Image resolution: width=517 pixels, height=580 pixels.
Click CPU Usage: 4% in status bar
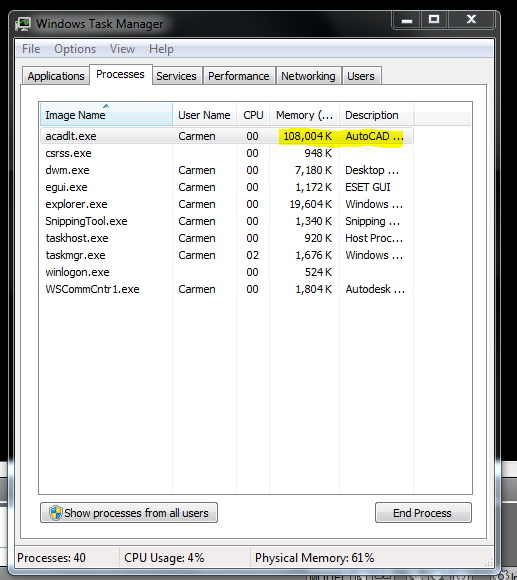point(164,557)
